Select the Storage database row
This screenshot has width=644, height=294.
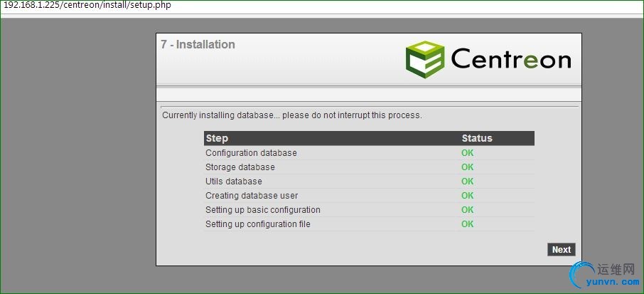[x=240, y=167]
